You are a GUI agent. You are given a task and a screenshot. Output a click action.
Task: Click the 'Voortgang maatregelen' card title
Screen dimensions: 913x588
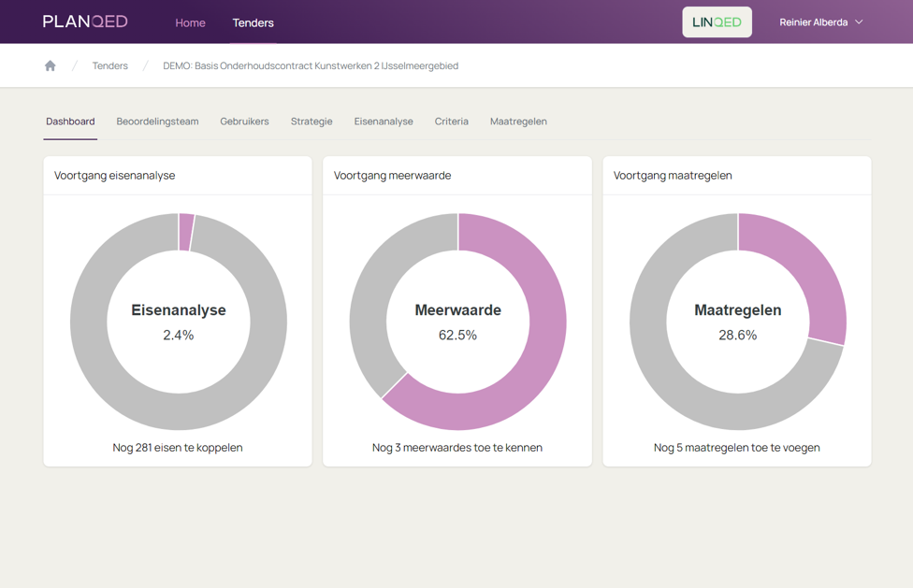click(x=673, y=176)
